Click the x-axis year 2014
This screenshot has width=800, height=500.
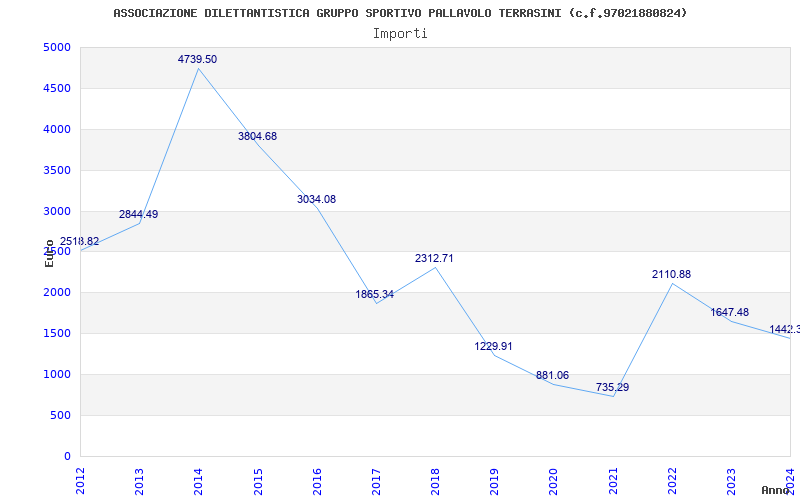(198, 481)
